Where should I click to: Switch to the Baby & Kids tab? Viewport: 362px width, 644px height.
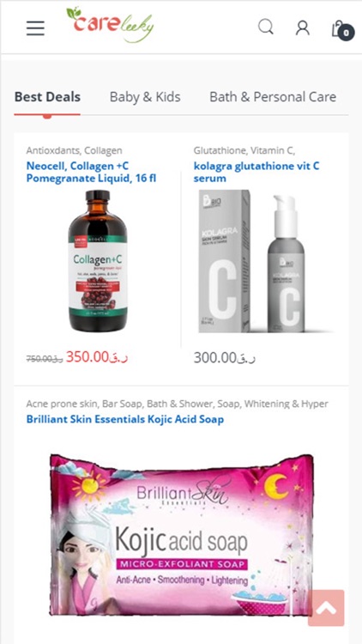click(145, 97)
